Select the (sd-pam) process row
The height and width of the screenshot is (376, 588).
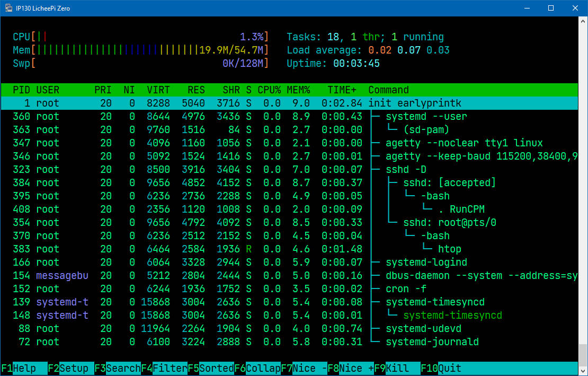289,129
